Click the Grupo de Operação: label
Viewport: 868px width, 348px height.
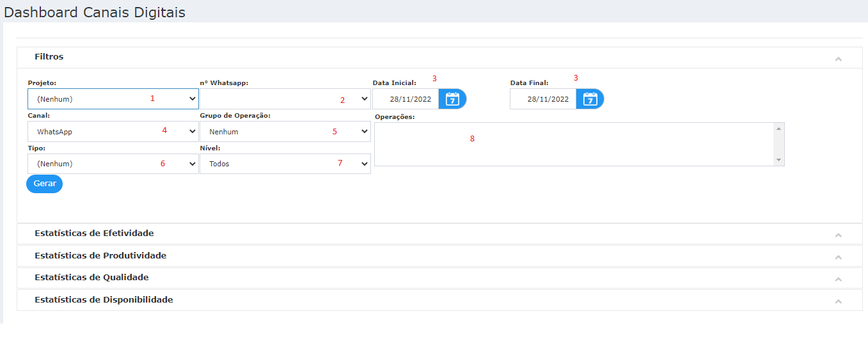pos(235,116)
